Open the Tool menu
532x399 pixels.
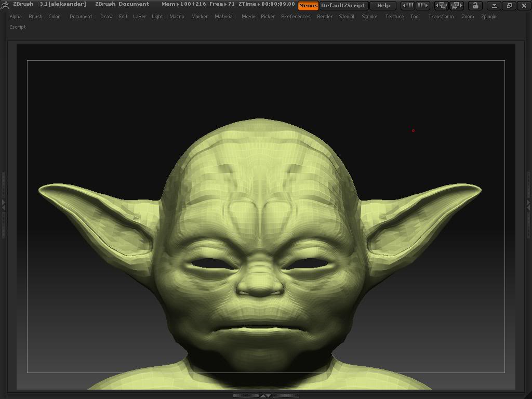tap(415, 16)
